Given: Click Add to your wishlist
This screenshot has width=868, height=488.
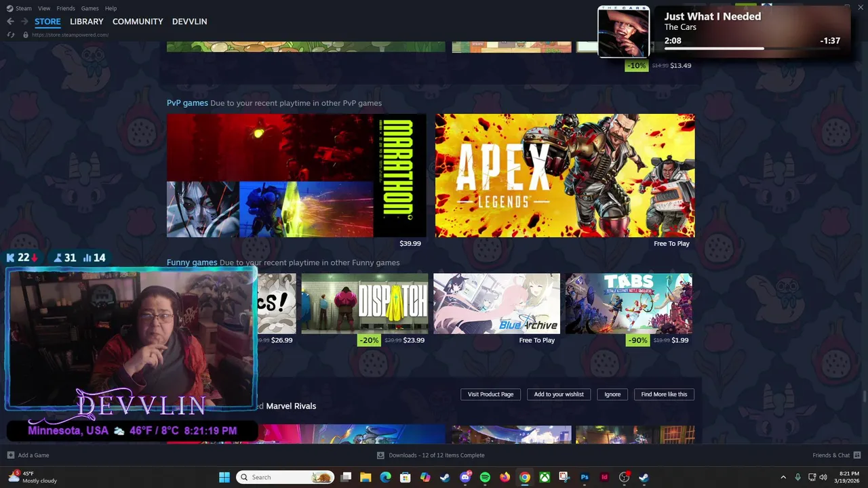Looking at the screenshot, I should pos(559,394).
